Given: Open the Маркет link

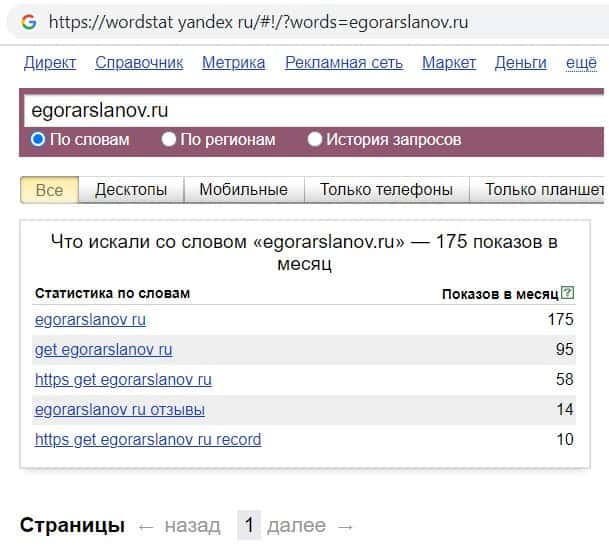Looking at the screenshot, I should pos(449,63).
